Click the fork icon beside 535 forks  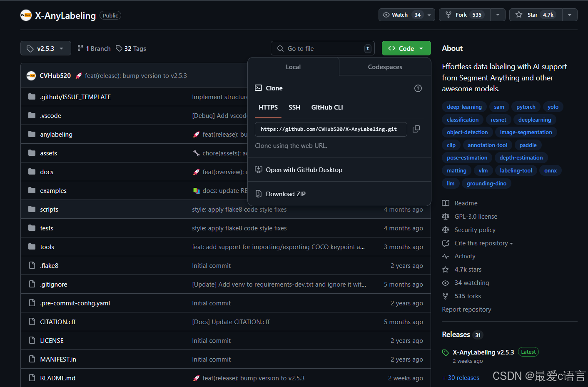pos(446,296)
